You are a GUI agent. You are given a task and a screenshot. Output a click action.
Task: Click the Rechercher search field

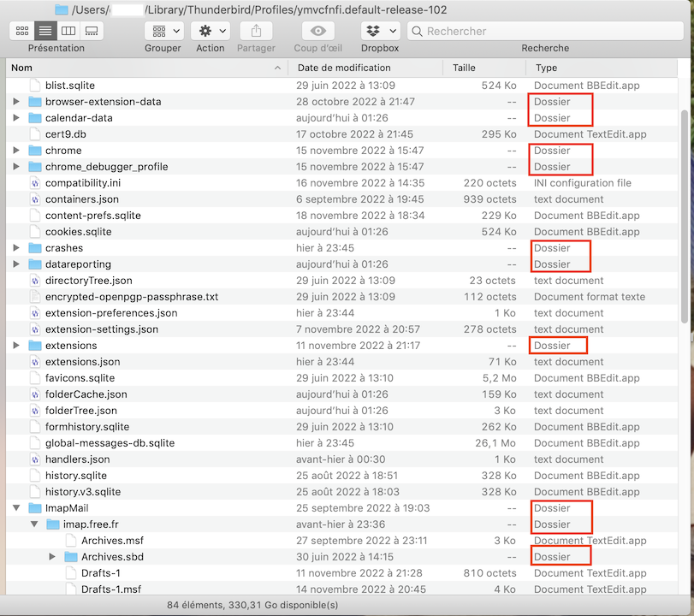tap(548, 31)
